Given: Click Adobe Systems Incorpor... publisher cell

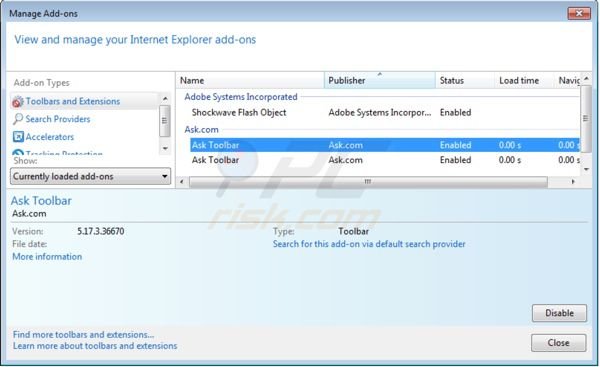Looking at the screenshot, I should [380, 113].
